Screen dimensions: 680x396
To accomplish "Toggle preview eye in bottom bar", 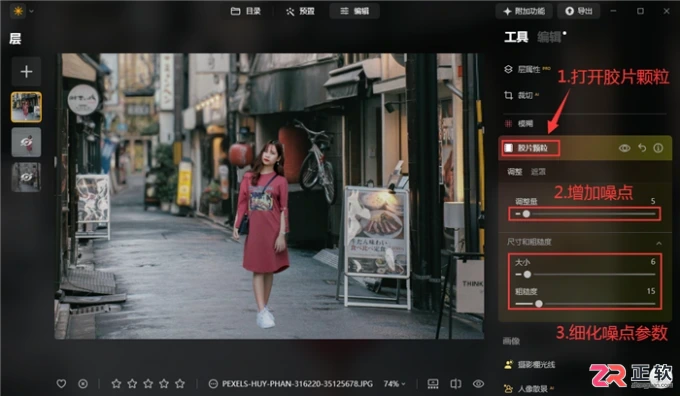I will [x=478, y=383].
